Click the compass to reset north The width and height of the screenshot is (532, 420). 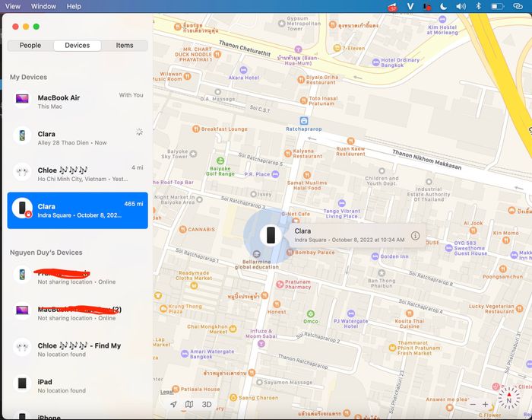(508, 398)
